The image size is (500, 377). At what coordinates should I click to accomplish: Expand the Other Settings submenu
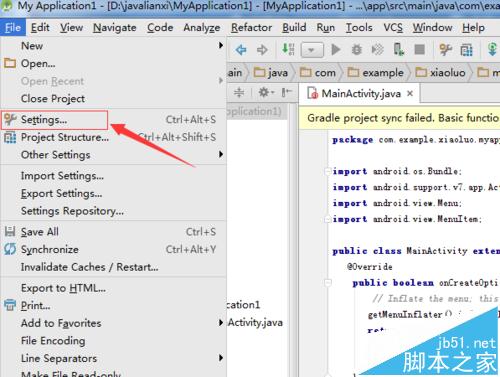click(113, 155)
